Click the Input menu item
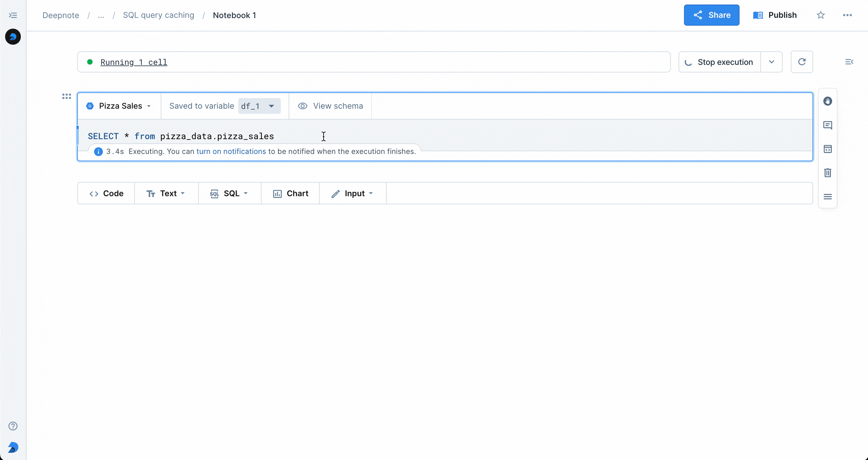The image size is (868, 460). click(353, 193)
